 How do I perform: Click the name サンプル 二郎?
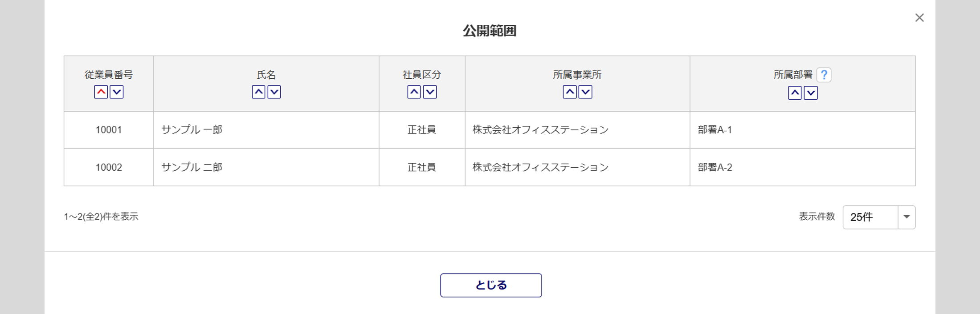pyautogui.click(x=192, y=167)
